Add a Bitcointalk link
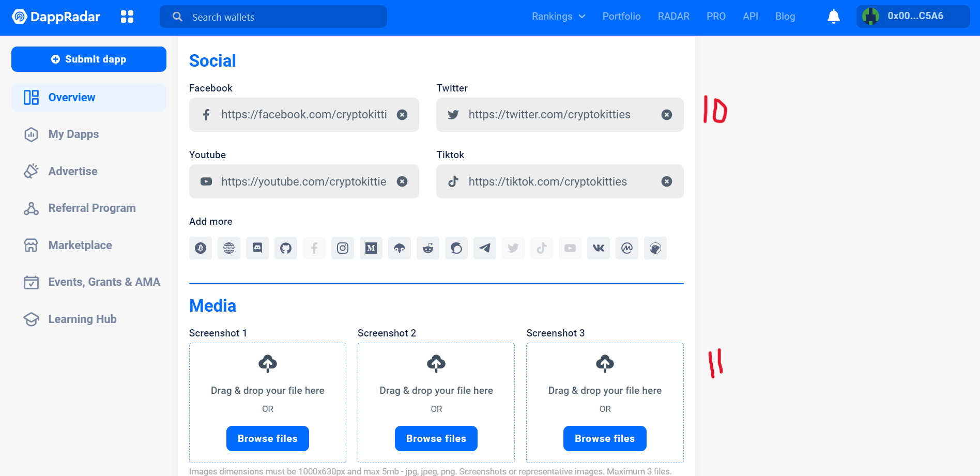The image size is (980, 476). click(x=201, y=248)
